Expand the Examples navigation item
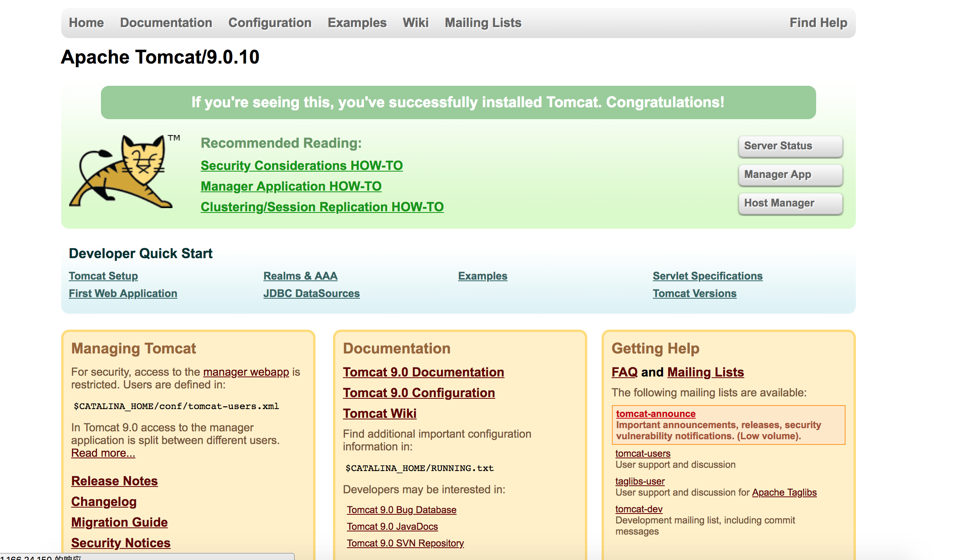Viewport: 956px width, 560px height. point(357,23)
